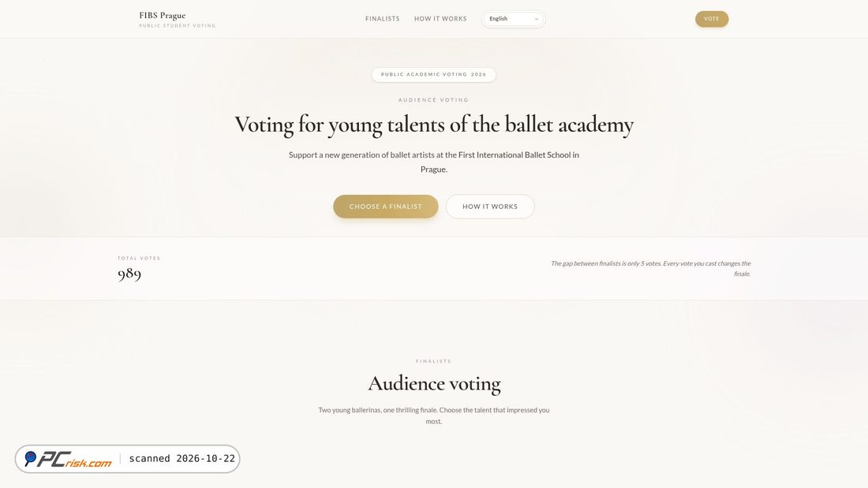Click the scanned 2026-10-22 date label

(182, 459)
